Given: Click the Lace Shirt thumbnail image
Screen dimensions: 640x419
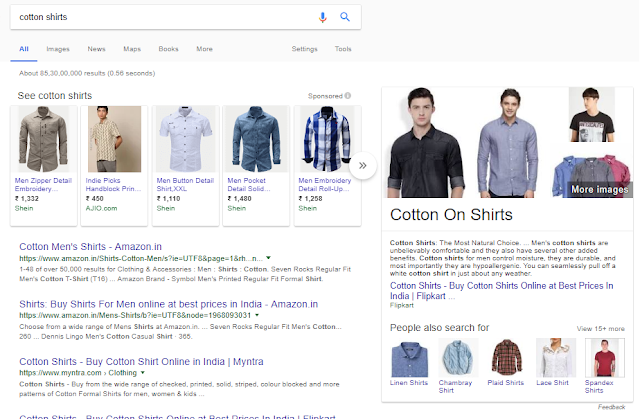Looking at the screenshot, I should [556, 358].
